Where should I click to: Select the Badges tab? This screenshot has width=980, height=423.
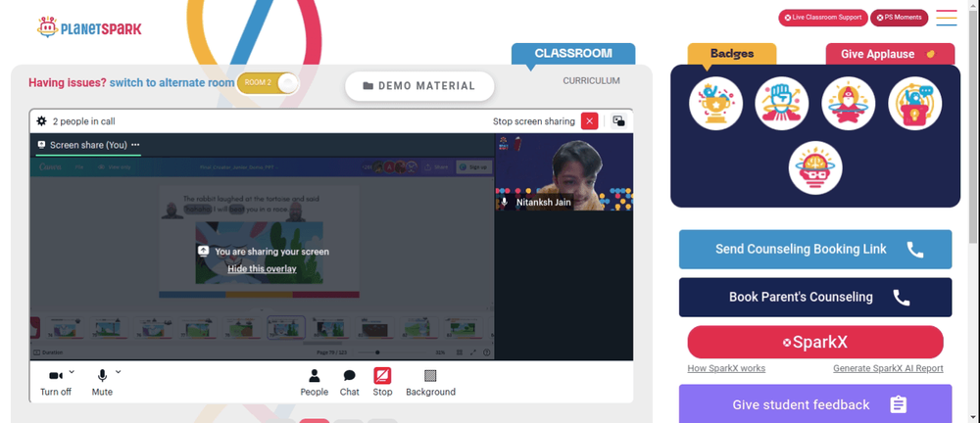point(732,54)
